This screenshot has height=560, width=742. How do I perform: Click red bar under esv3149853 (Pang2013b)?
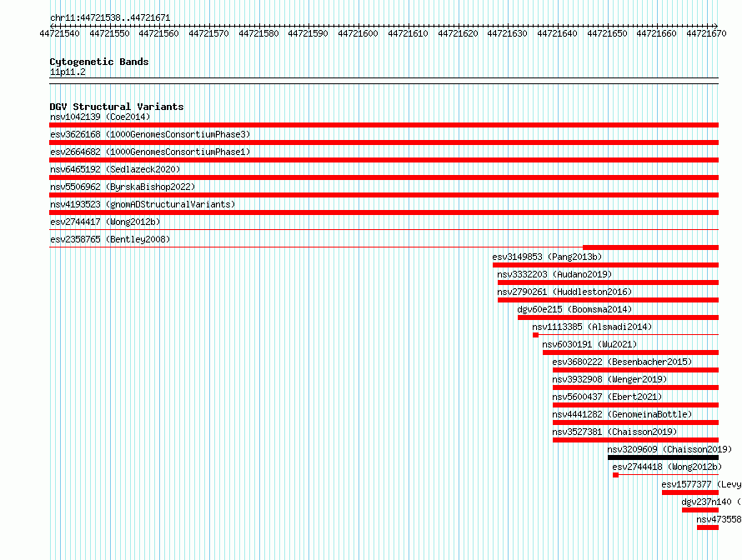point(606,265)
